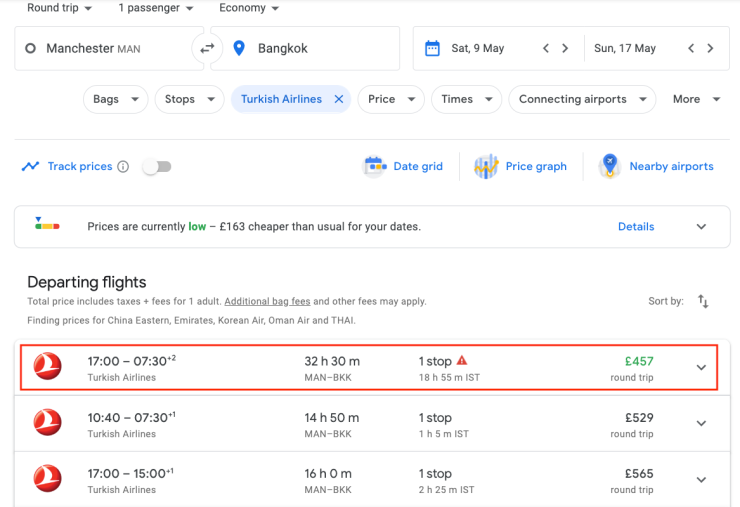The height and width of the screenshot is (507, 740).
Task: Open the Connecting airports filter
Action: (582, 99)
